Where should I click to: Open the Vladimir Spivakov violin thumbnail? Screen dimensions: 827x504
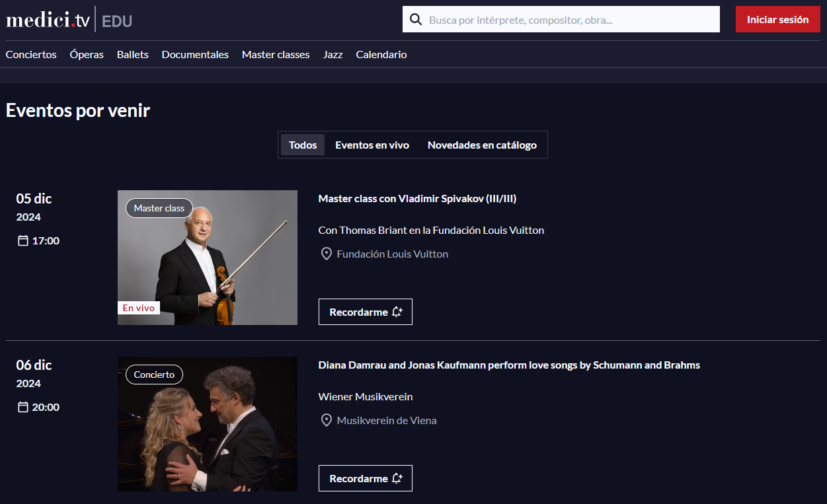point(208,258)
